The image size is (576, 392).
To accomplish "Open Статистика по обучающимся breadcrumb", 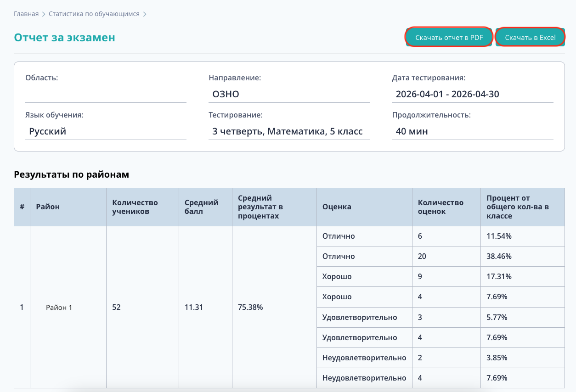I will click(x=94, y=14).
